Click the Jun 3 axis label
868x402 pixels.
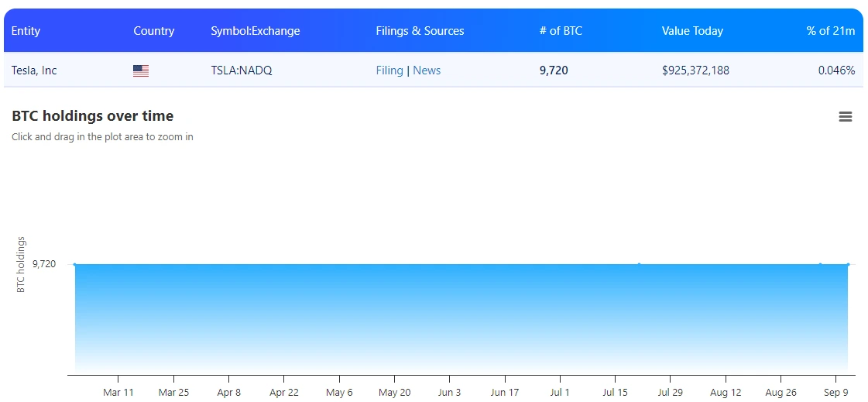(449, 393)
